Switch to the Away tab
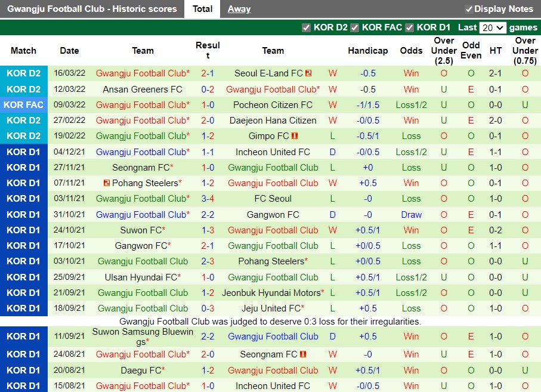 [x=239, y=9]
